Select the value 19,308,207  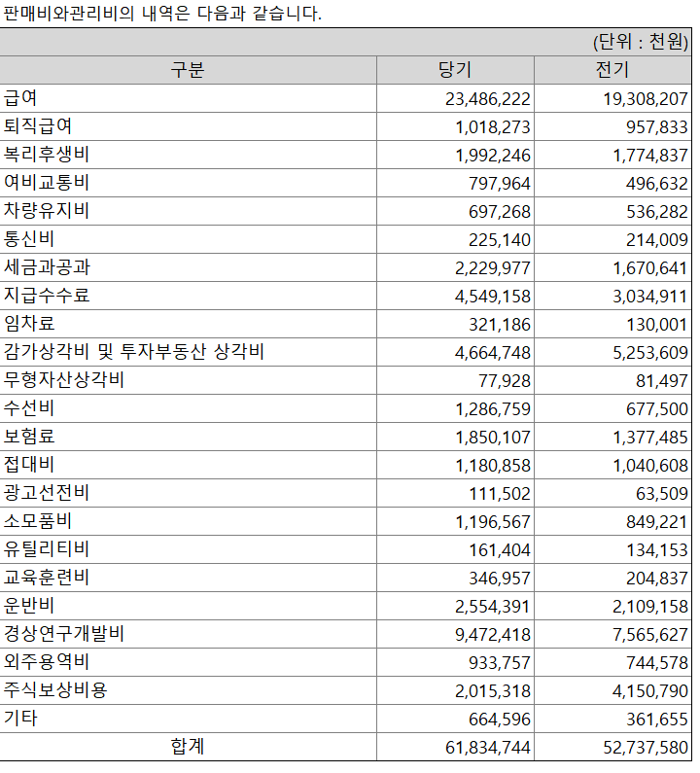coord(646,99)
